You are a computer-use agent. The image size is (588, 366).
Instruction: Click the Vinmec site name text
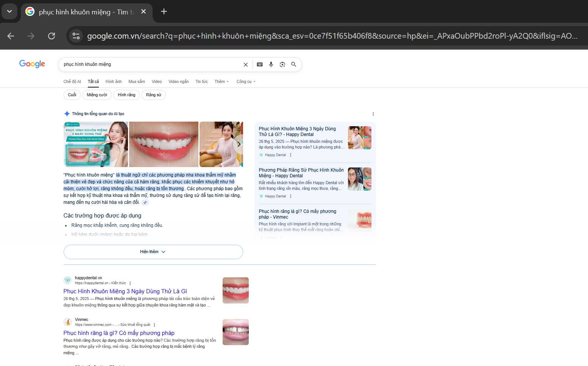tap(82, 319)
